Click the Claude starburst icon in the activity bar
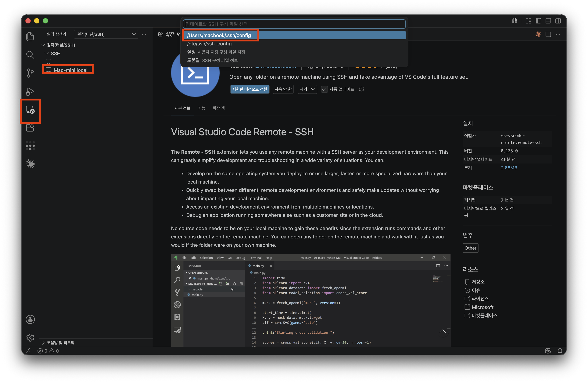The height and width of the screenshot is (383, 588). [30, 164]
